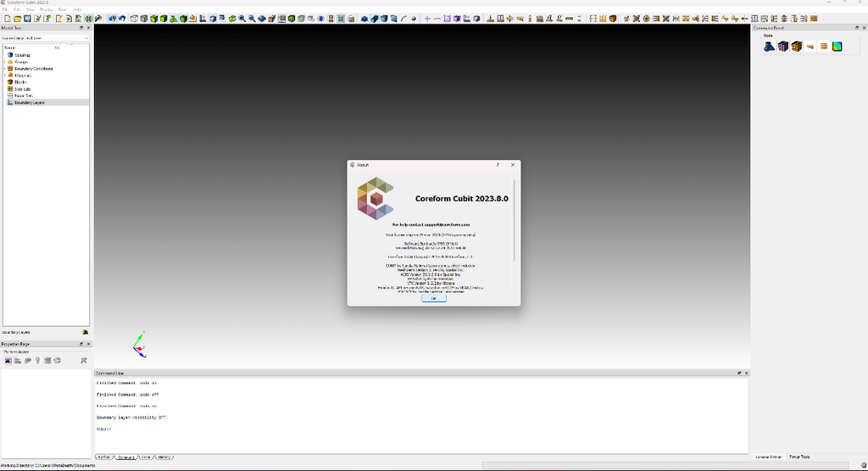
Task: Select the rainbow gradient post-processing mode icon
Action: point(837,47)
